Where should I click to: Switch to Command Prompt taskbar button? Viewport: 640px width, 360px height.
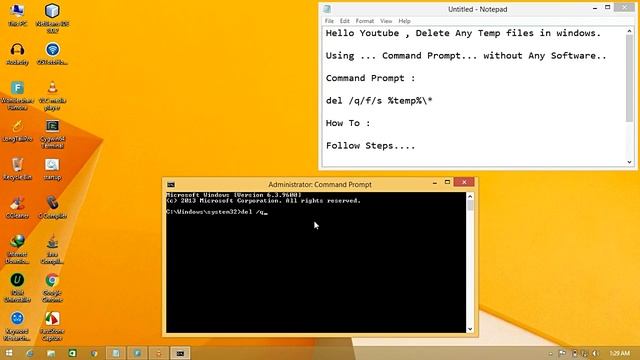[x=180, y=353]
